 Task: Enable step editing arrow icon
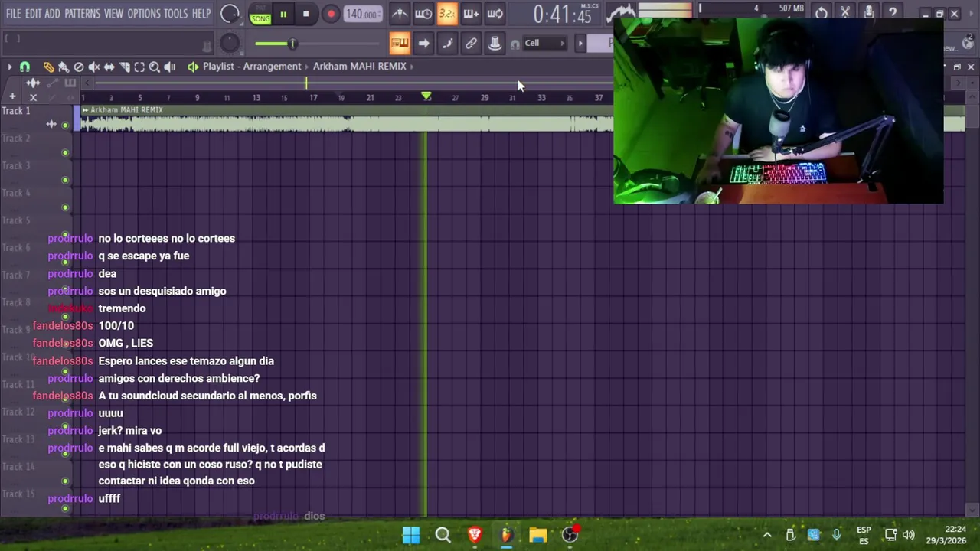coord(423,43)
